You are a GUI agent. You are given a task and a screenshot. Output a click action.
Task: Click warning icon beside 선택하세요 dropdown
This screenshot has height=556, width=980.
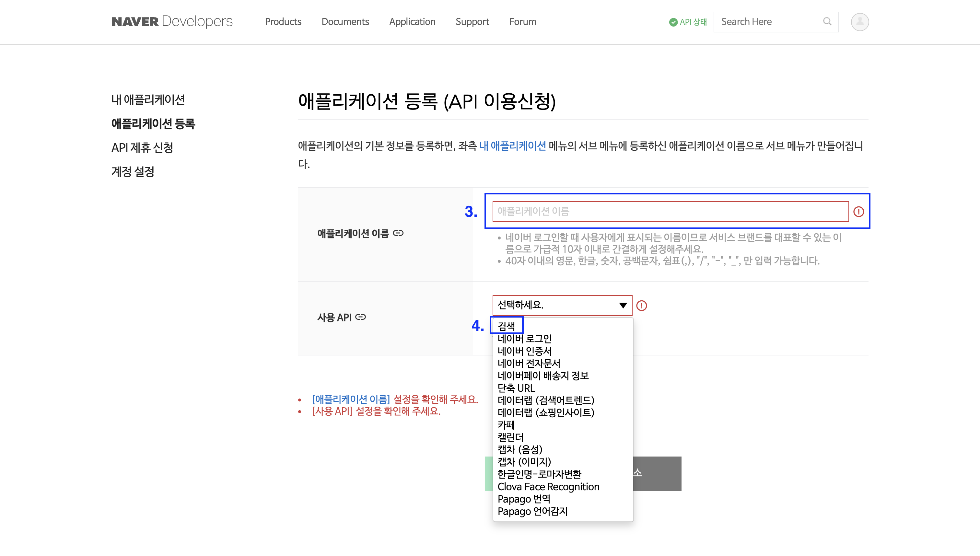[642, 306]
